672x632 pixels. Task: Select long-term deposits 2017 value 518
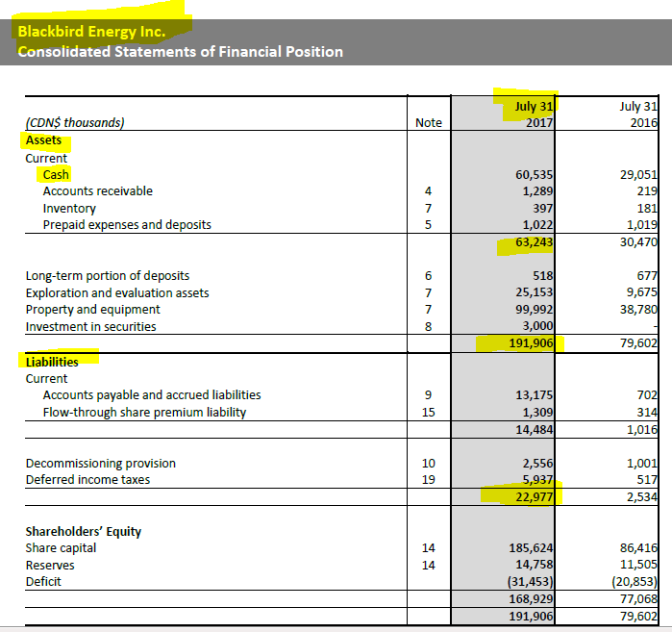[x=543, y=276]
